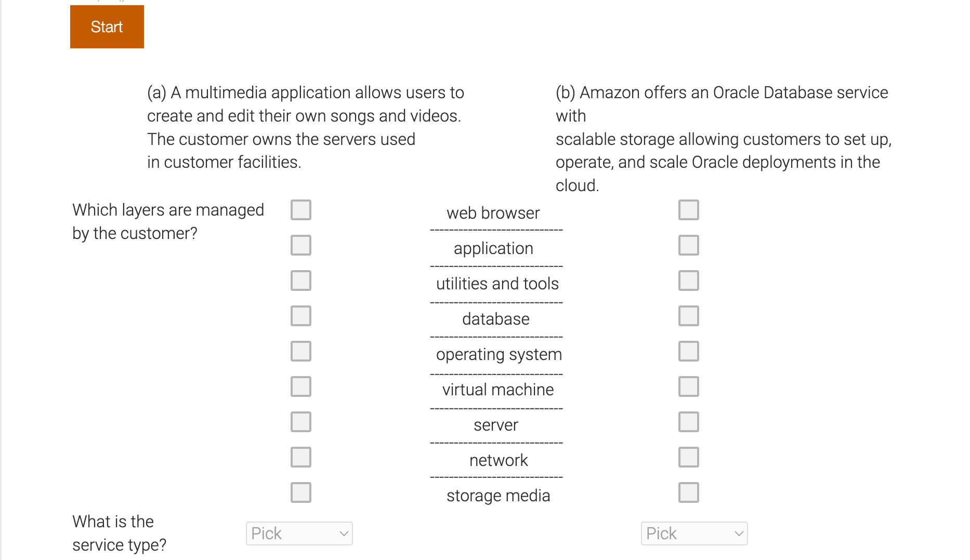Enable utilities and tools for scenario (b)
970x560 pixels.
tap(688, 281)
